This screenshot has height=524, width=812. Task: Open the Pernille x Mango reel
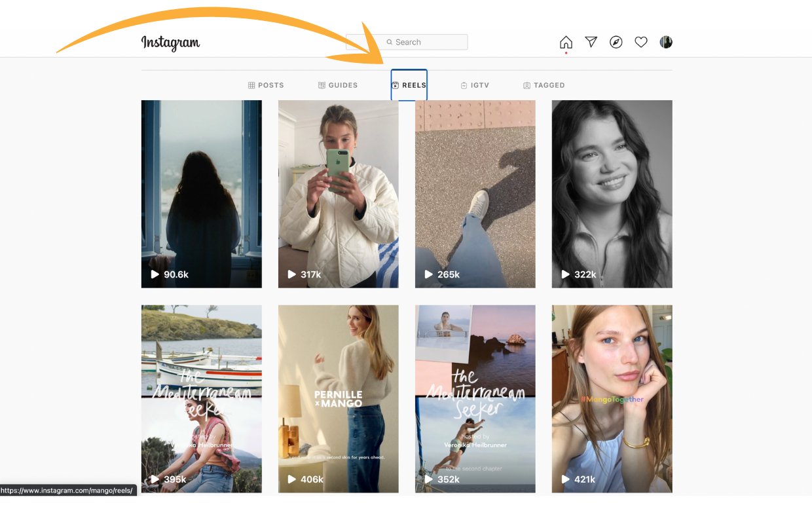pos(339,399)
